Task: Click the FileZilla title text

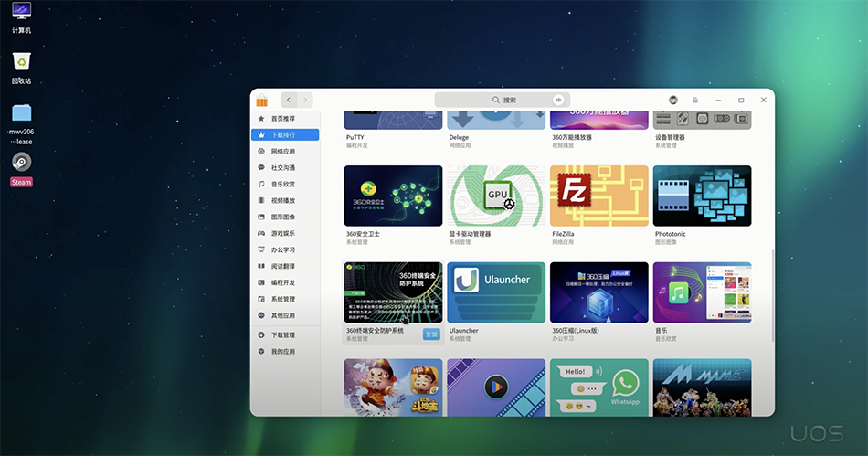Action: [x=563, y=234]
